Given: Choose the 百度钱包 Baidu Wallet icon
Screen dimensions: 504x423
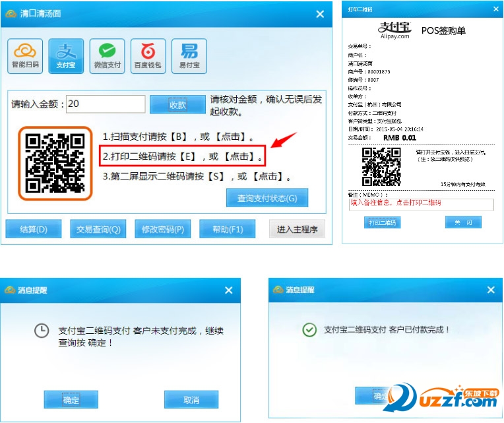Looking at the screenshot, I should tap(148, 56).
